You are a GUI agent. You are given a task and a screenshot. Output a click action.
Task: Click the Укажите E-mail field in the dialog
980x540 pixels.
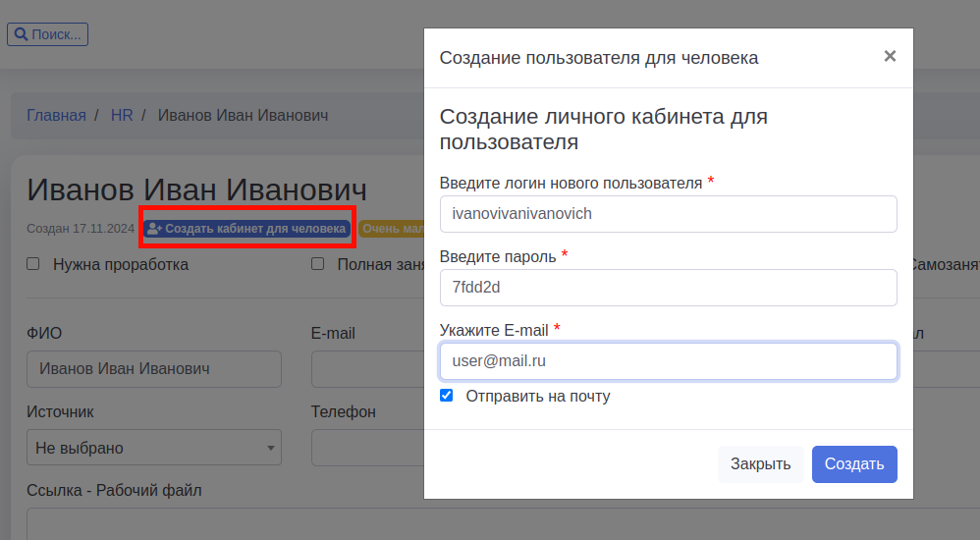tap(668, 360)
